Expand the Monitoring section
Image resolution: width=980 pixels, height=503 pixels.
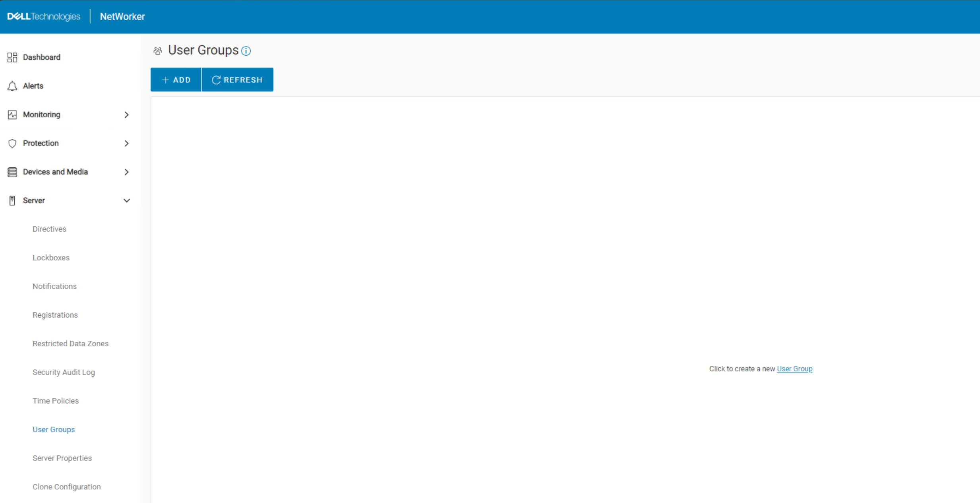click(126, 115)
